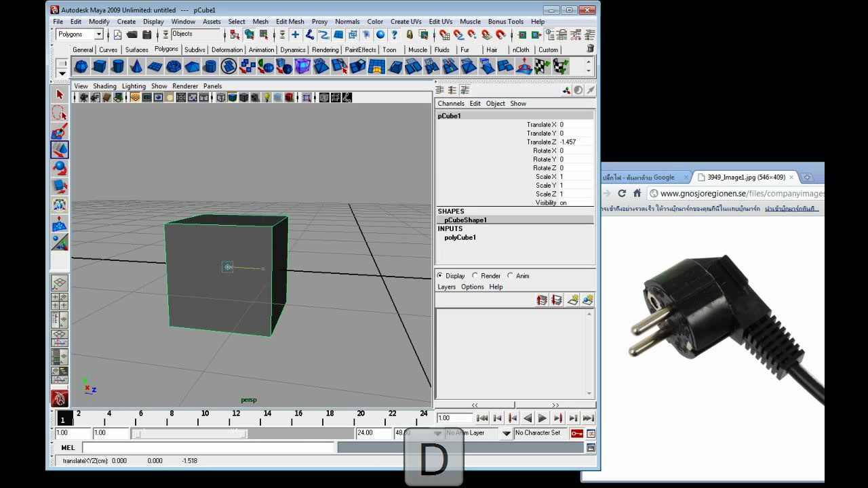Activate the Scale tool in toolbox
The height and width of the screenshot is (488, 868).
tap(60, 186)
